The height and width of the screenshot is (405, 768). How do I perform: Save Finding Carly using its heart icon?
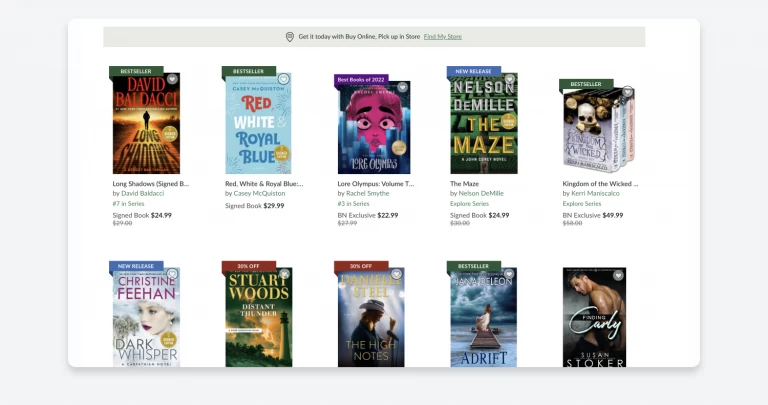[619, 274]
